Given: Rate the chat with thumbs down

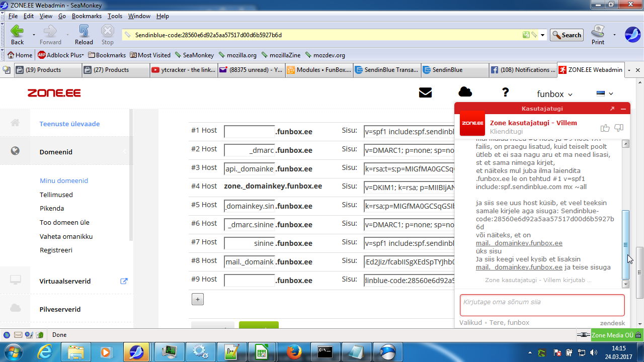Looking at the screenshot, I should pos(619,128).
